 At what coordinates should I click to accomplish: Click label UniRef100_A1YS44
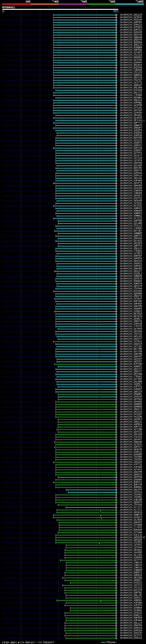pos(131,60)
